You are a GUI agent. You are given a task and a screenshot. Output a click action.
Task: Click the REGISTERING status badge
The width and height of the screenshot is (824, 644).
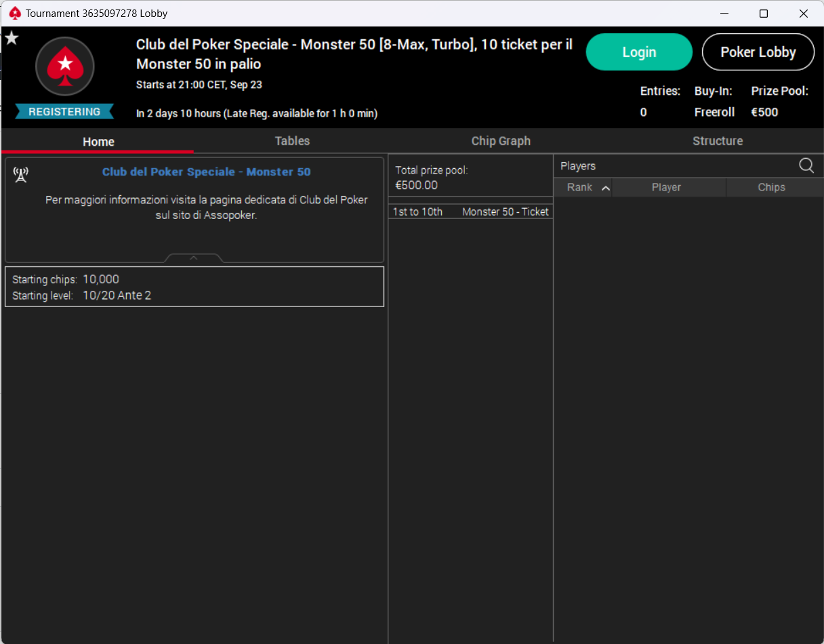64,112
